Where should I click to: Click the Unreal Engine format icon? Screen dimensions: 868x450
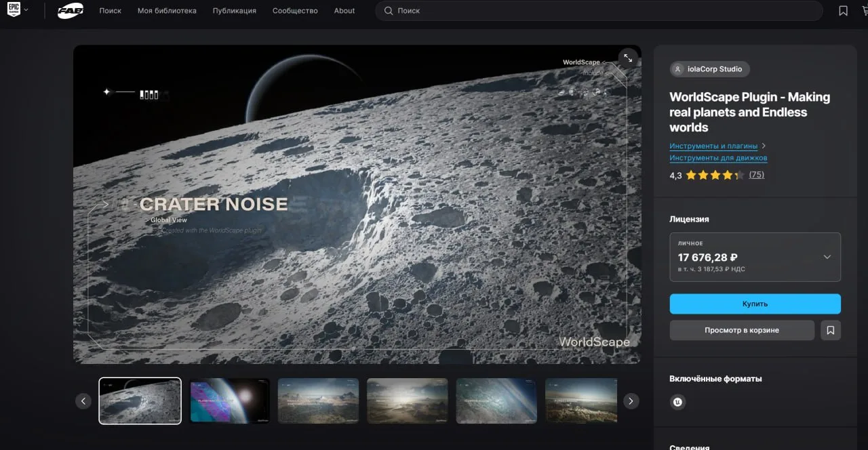[677, 402]
